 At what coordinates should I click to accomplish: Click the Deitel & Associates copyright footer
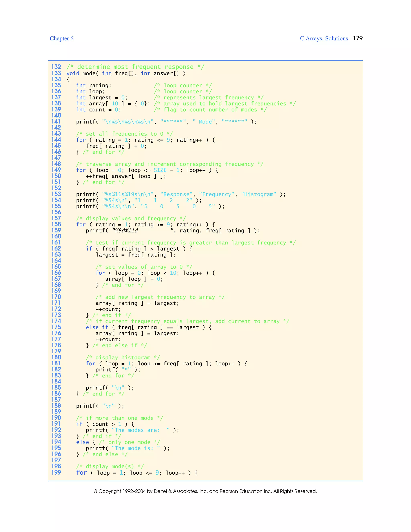[x=205, y=491]
